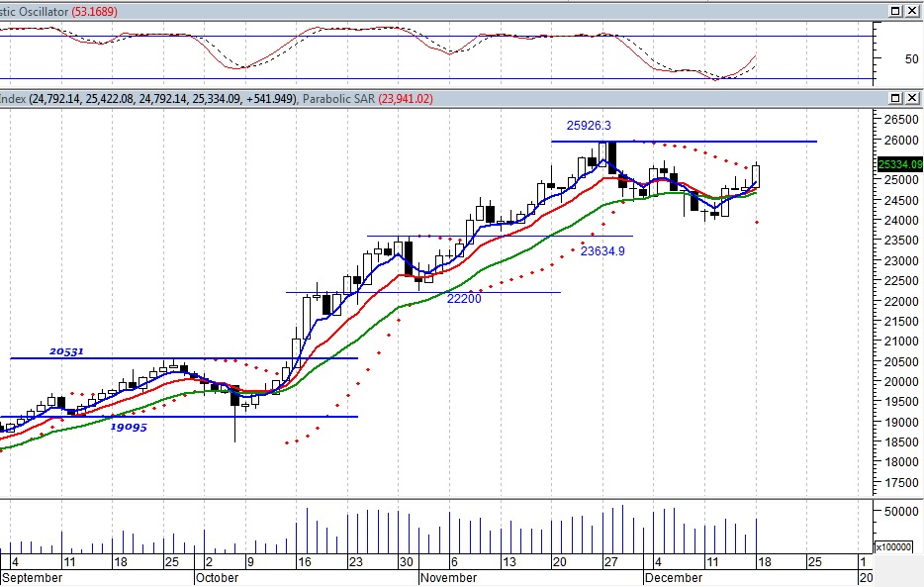The height and width of the screenshot is (587, 924).
Task: Close the Stochastic Oscillator pane
Action: pos(913,10)
